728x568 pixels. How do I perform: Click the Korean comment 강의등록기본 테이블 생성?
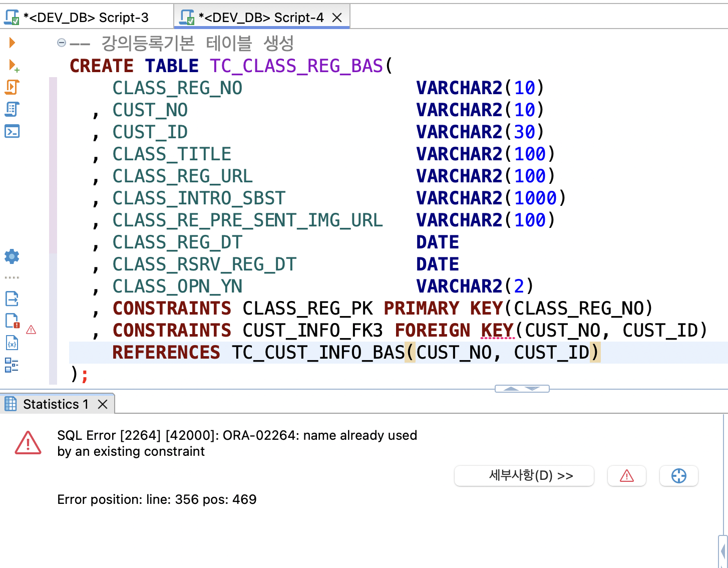(197, 43)
